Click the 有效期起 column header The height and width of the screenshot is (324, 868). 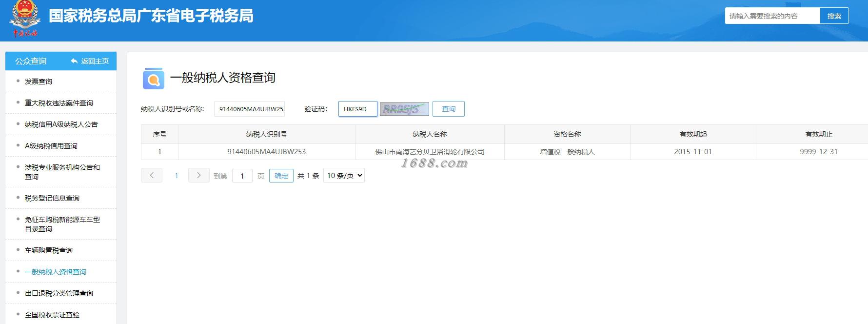[693, 134]
